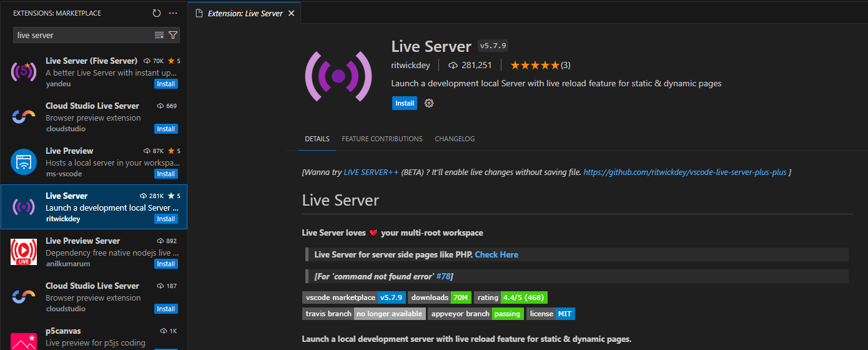Click the yandeu publisher name
This screenshot has width=868, height=350.
coord(59,84)
